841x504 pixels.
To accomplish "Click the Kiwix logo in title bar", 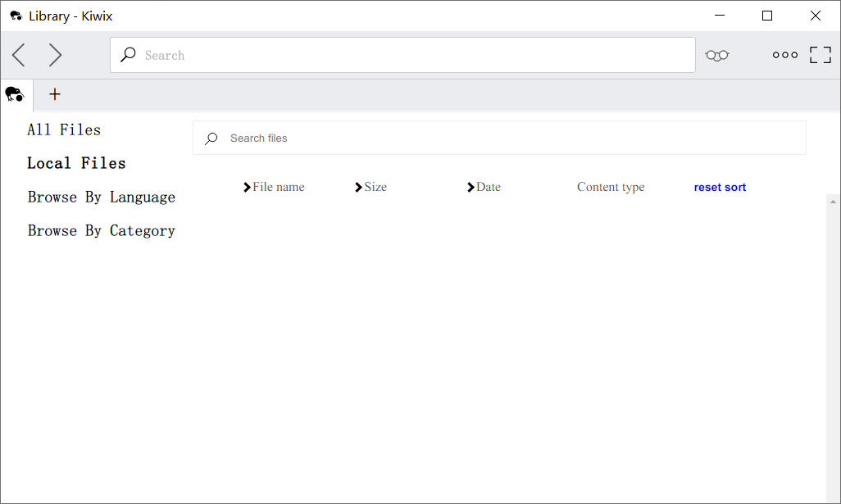I will pos(16,16).
